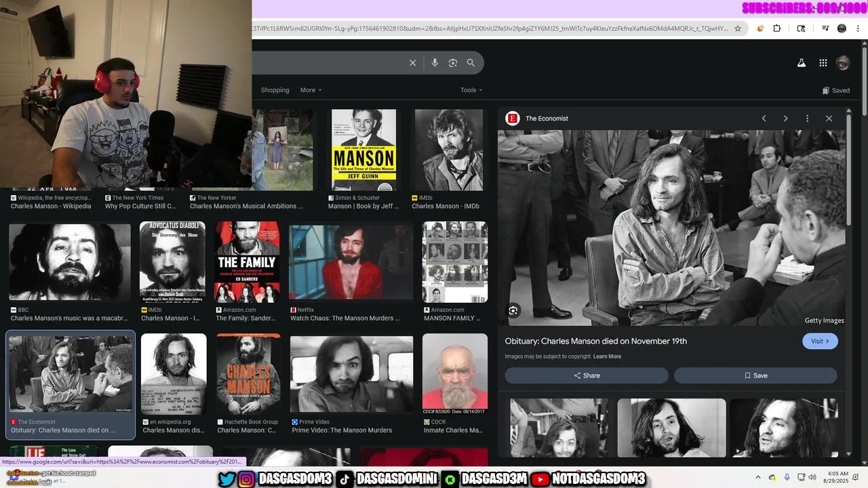The width and height of the screenshot is (868, 488).
Task: Click the browser address bar URL
Action: pos(490,28)
